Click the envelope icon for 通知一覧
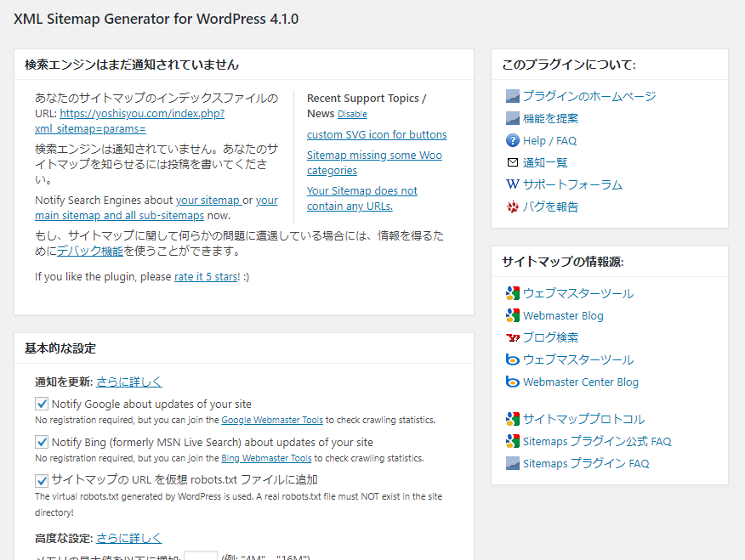745x560 pixels. (x=512, y=162)
